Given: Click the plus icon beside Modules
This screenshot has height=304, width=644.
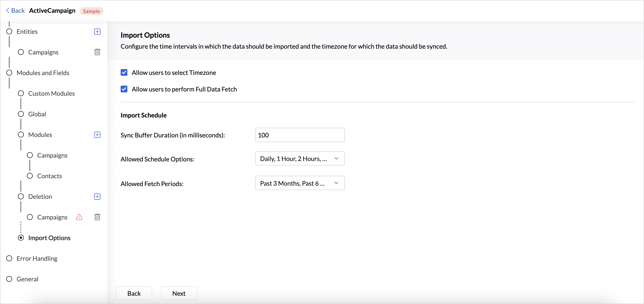Looking at the screenshot, I should (97, 135).
